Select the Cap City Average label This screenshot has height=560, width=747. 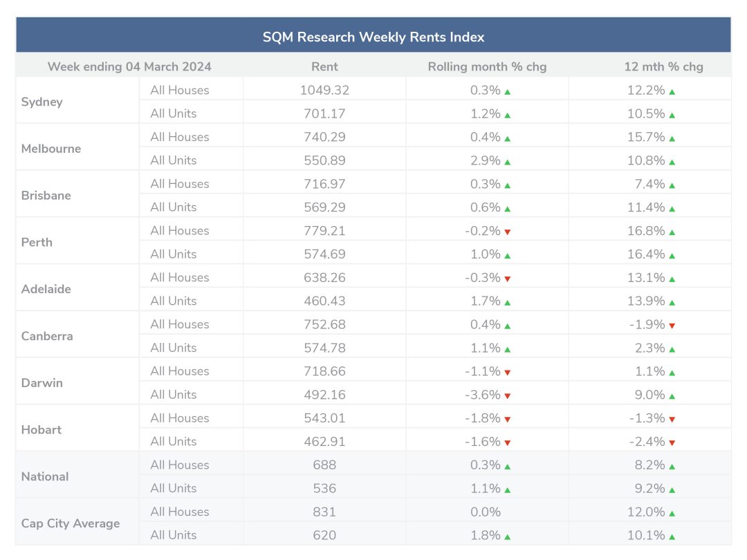[71, 523]
